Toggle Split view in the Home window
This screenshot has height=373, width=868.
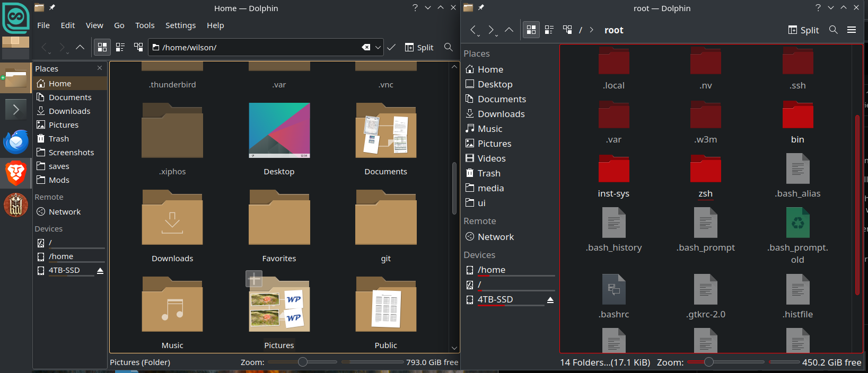click(x=419, y=47)
